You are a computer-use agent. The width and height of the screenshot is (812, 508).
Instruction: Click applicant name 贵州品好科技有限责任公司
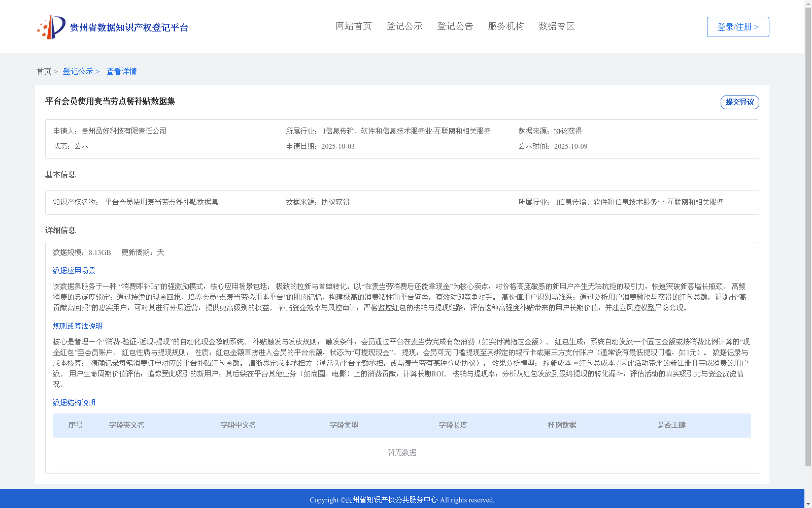[x=124, y=131]
